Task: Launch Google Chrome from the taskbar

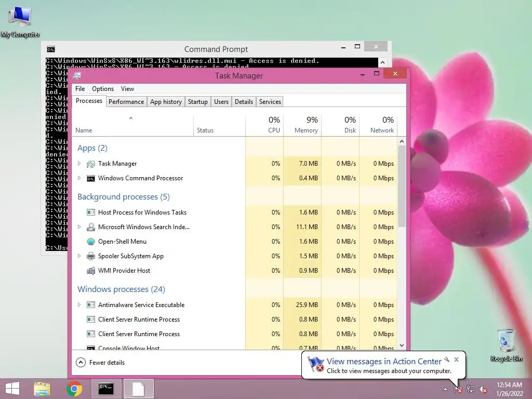Action: [74, 389]
